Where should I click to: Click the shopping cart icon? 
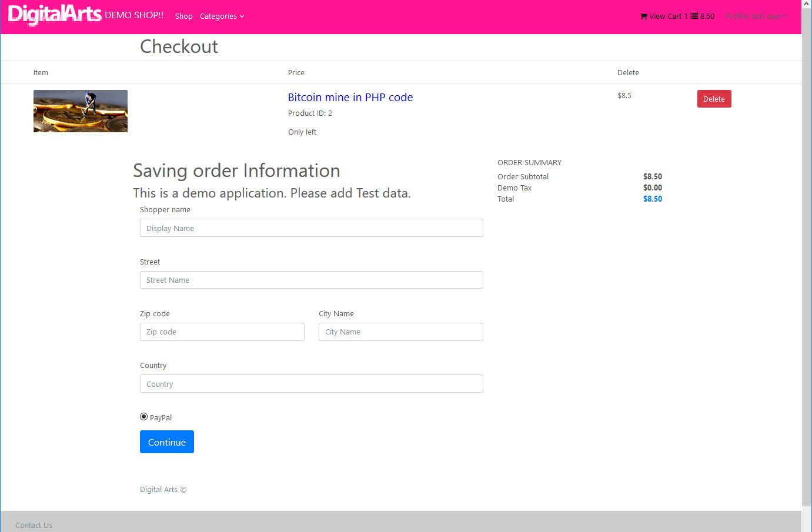[643, 16]
